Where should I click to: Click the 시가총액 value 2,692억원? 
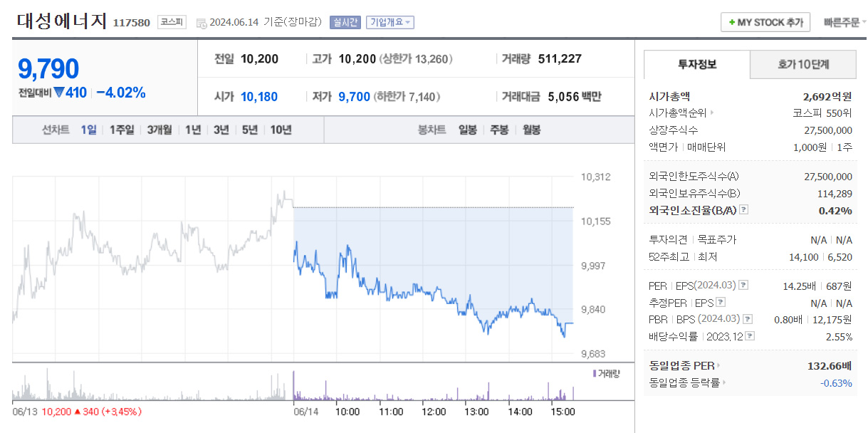pyautogui.click(x=827, y=95)
